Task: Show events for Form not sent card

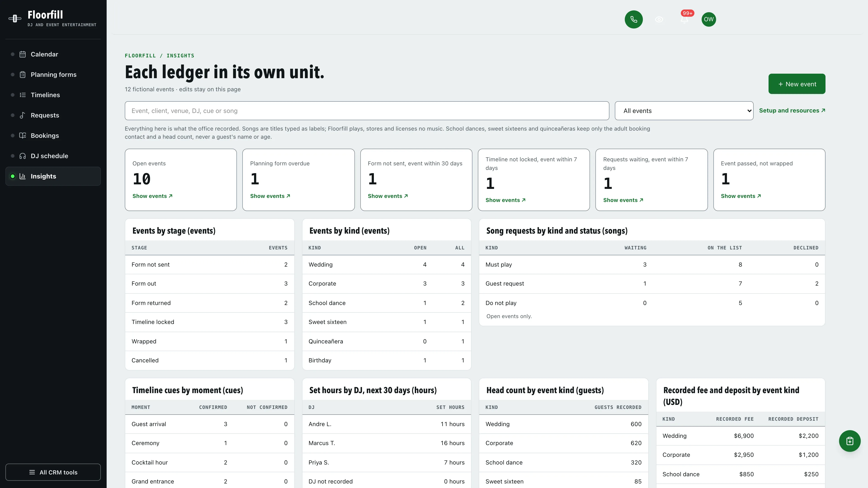Action: [x=387, y=196]
